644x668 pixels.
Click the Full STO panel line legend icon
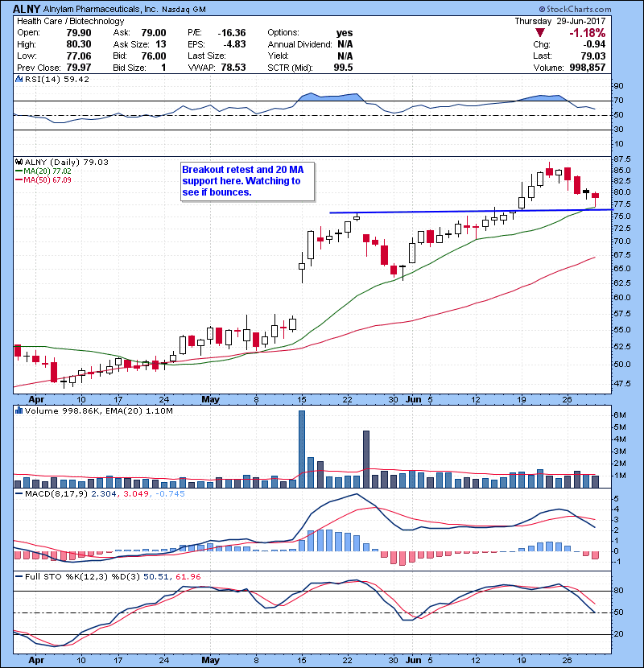(x=19, y=576)
